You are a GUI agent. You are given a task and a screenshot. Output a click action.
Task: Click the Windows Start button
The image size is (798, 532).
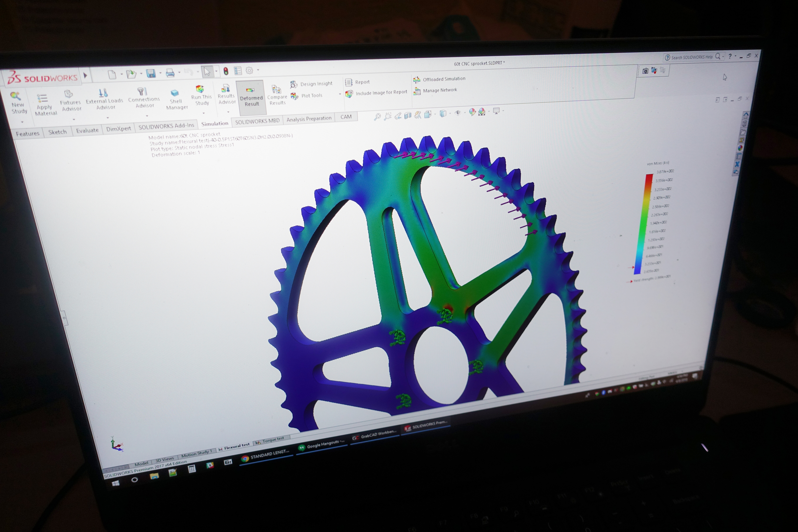[115, 483]
